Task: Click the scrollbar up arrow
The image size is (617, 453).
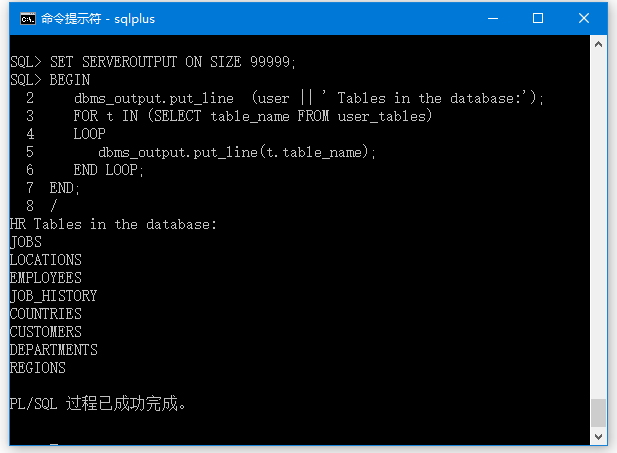Action: [x=599, y=44]
